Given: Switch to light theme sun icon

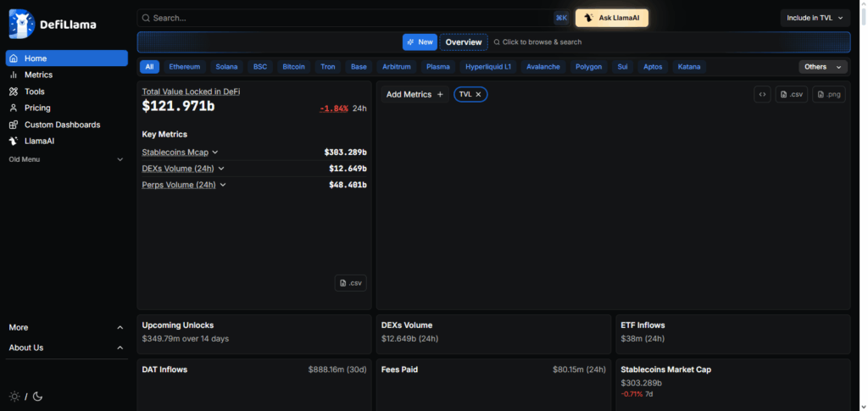Looking at the screenshot, I should (14, 396).
